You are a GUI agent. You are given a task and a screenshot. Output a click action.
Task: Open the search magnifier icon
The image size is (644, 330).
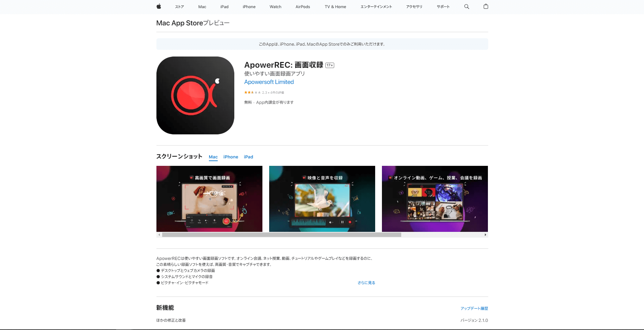click(x=467, y=6)
